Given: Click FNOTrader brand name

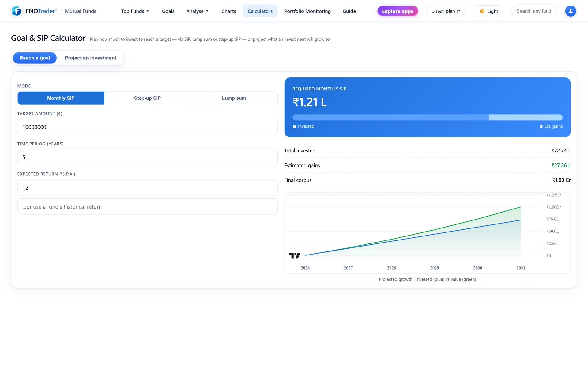Looking at the screenshot, I should tap(41, 11).
